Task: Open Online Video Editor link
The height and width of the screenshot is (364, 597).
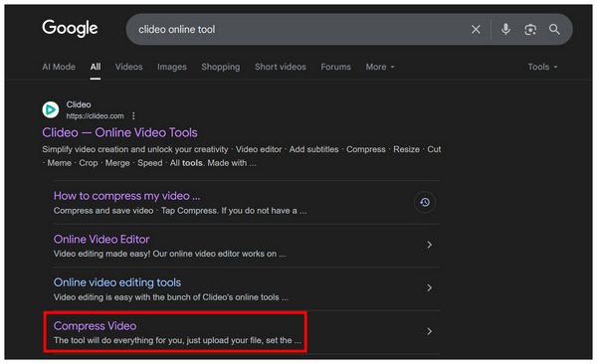Action: pyautogui.click(x=101, y=239)
